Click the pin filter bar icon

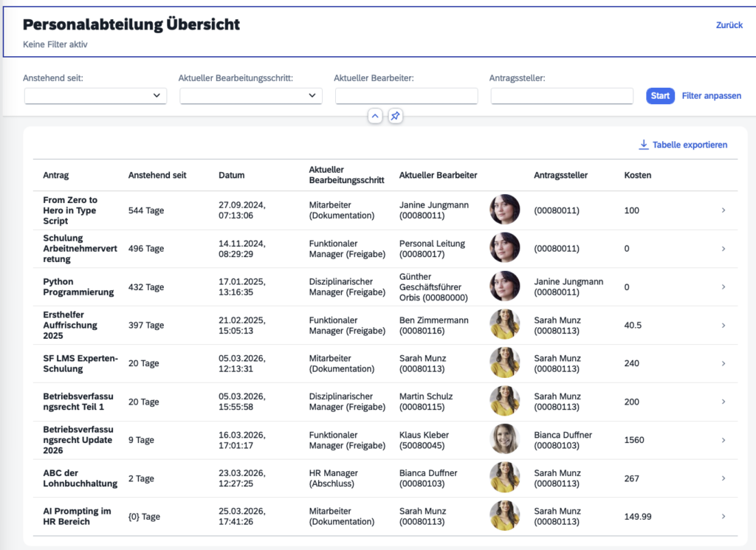tap(395, 116)
